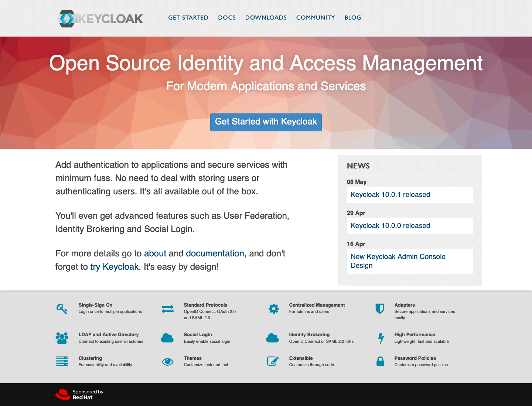The image size is (532, 406).
Task: Click the LDAP and Active Directory heading
Action: pos(109,335)
